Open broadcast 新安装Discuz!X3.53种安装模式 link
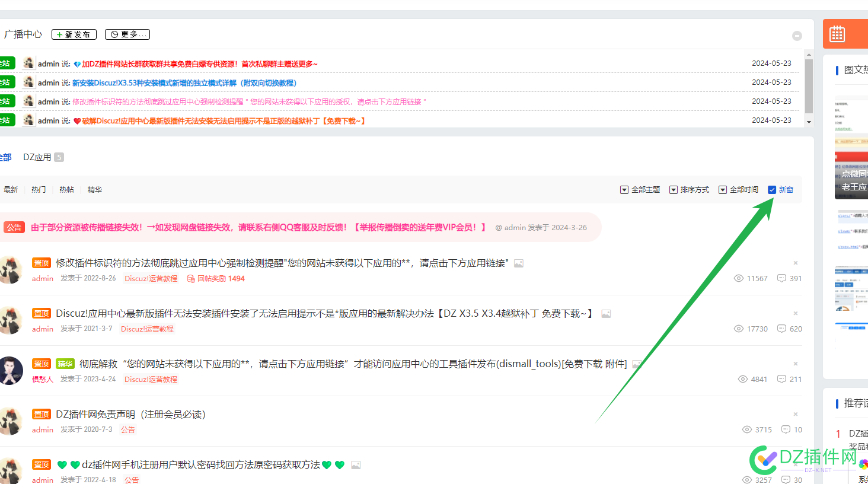 coord(184,83)
